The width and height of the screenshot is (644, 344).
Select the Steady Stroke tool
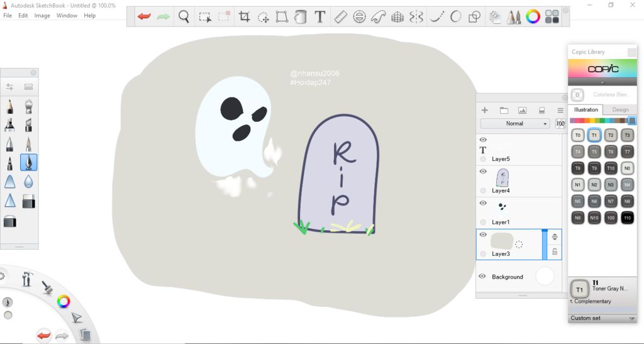[x=437, y=17]
